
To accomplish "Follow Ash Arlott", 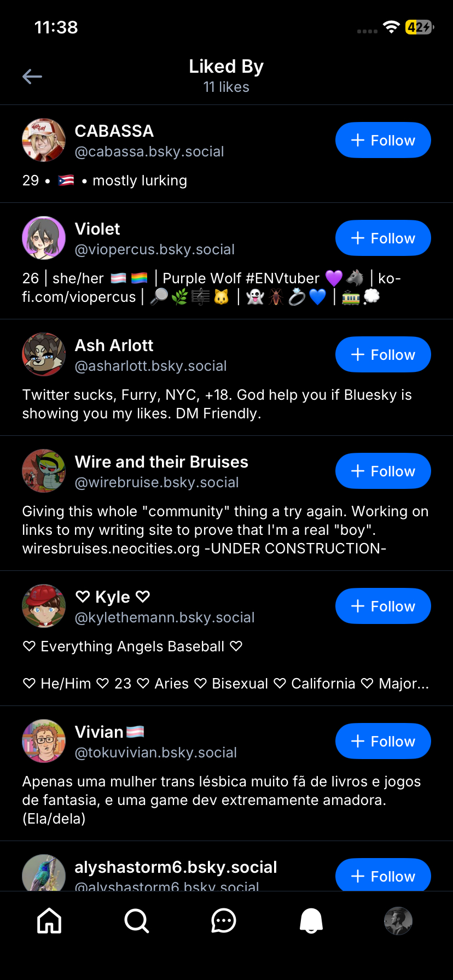I will pos(383,355).
